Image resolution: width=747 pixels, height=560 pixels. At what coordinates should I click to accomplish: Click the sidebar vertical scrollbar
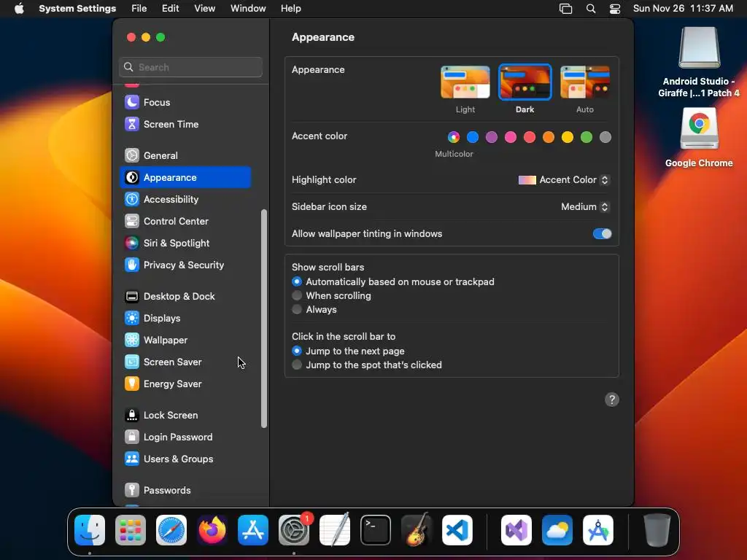(264, 319)
